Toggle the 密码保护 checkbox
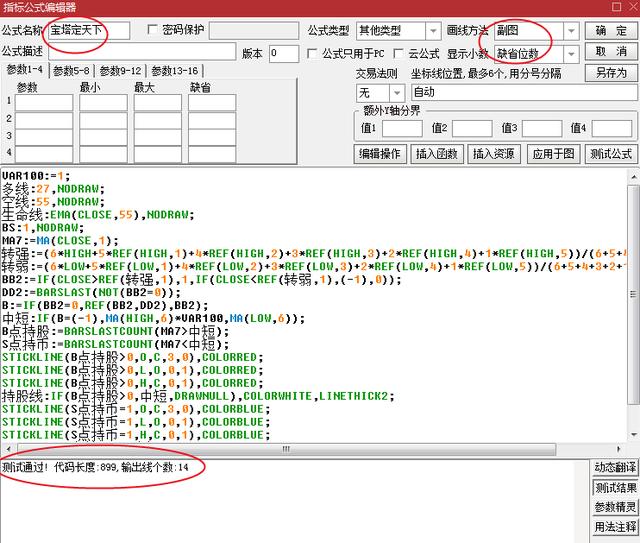Screen dimensions: 640x543 point(154,31)
